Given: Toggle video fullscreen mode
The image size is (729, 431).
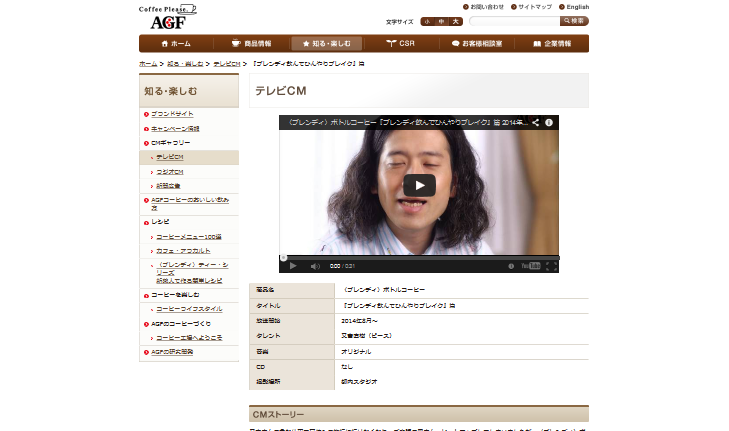Looking at the screenshot, I should (551, 266).
